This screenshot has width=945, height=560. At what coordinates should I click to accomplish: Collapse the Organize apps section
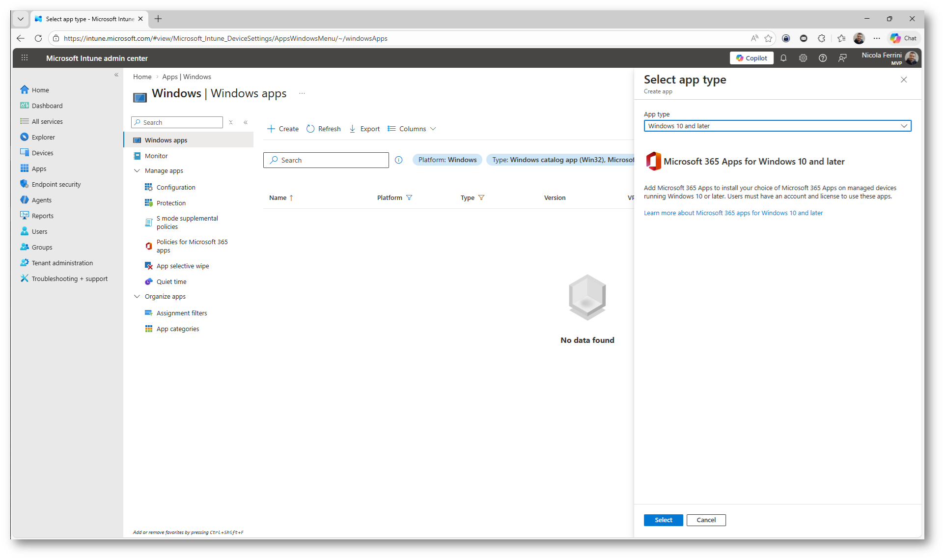pos(137,297)
